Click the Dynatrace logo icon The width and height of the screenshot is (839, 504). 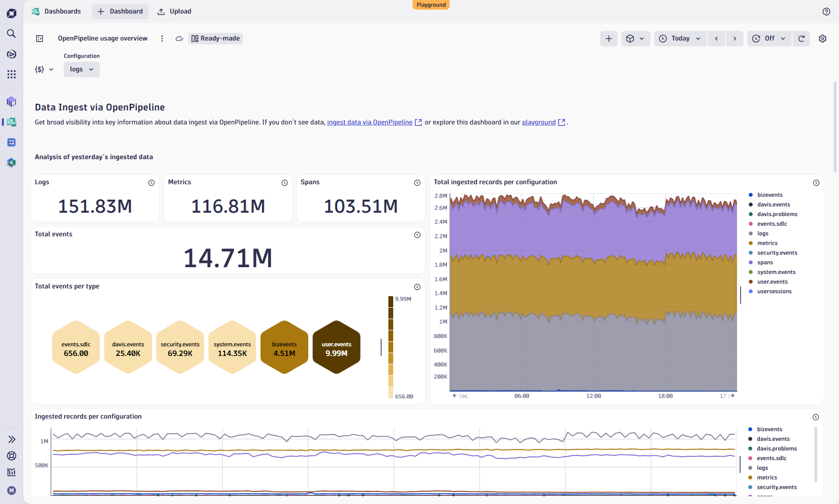[11, 13]
